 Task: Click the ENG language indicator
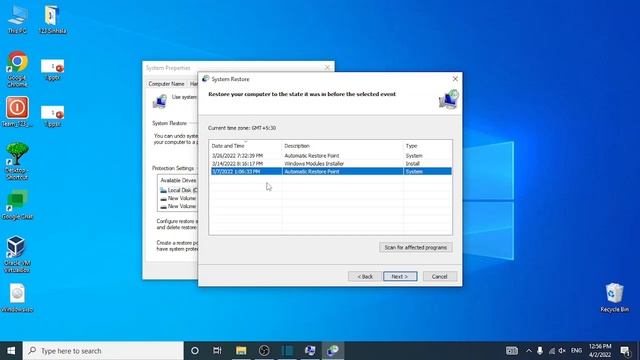click(576, 351)
